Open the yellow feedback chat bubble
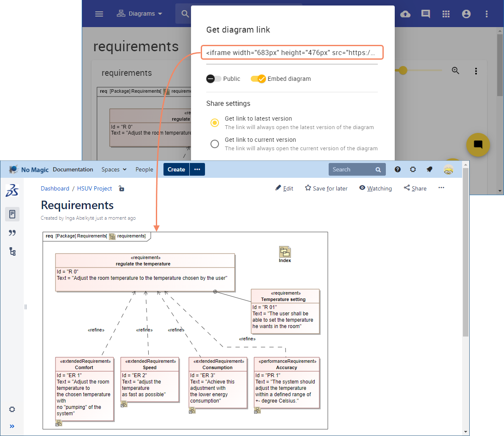Image resolution: width=504 pixels, height=436 pixels. (478, 145)
